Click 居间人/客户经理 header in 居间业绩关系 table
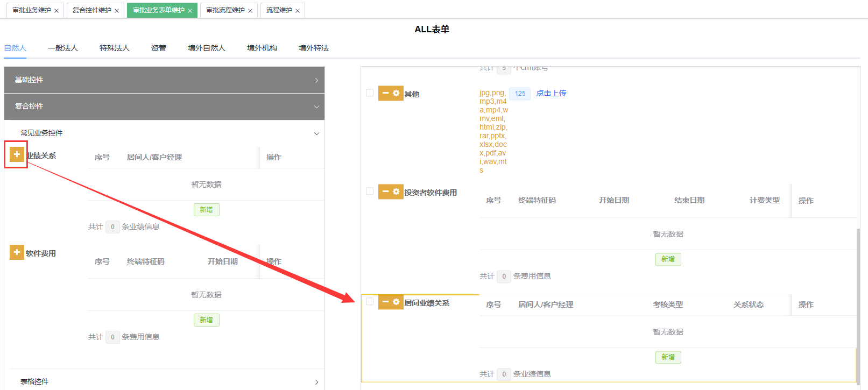Screen dimensions: 868x390 click(x=546, y=304)
